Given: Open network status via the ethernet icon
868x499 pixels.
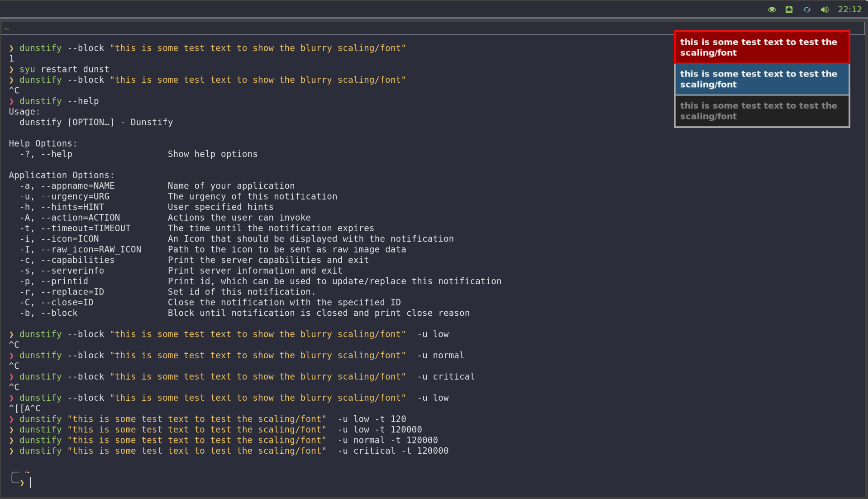Looking at the screenshot, I should click(x=789, y=9).
